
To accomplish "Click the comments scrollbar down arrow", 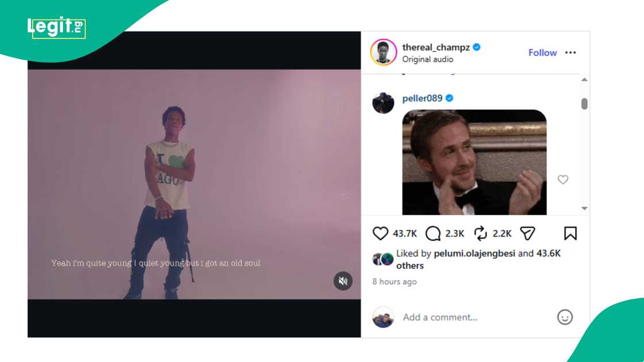I will coord(584,209).
